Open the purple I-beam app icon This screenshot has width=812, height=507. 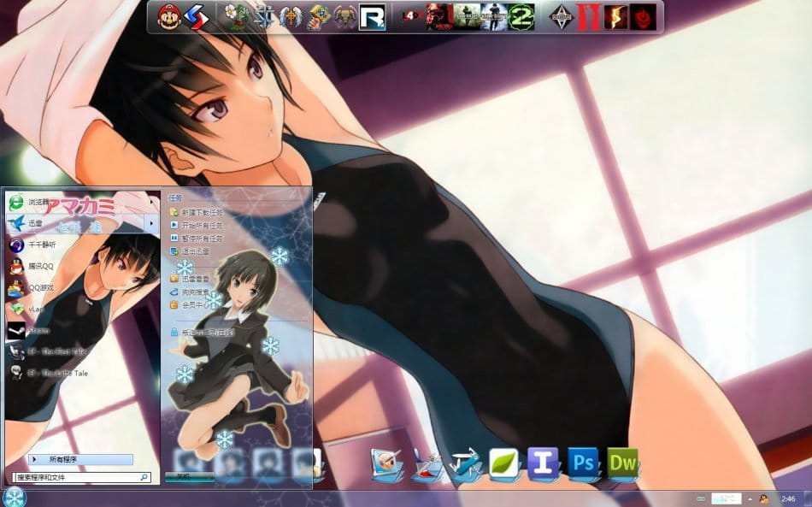click(x=544, y=463)
